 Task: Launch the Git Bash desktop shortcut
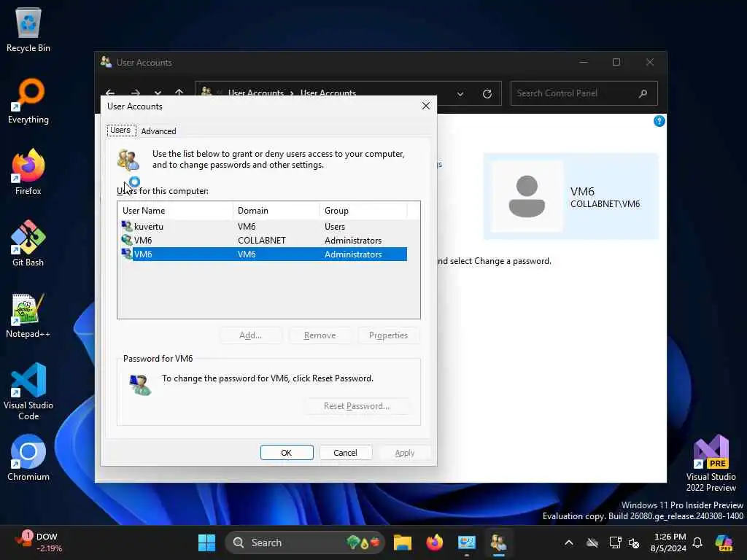point(28,244)
